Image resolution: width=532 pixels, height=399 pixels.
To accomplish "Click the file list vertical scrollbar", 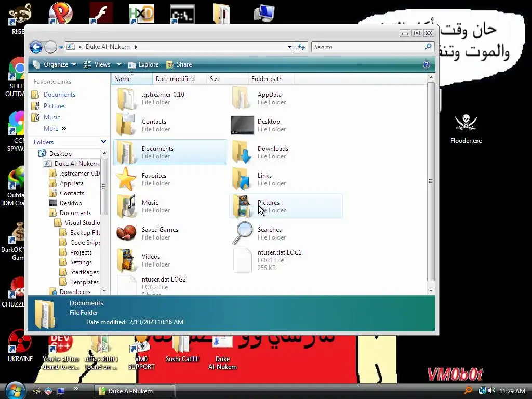I will pos(431,181).
